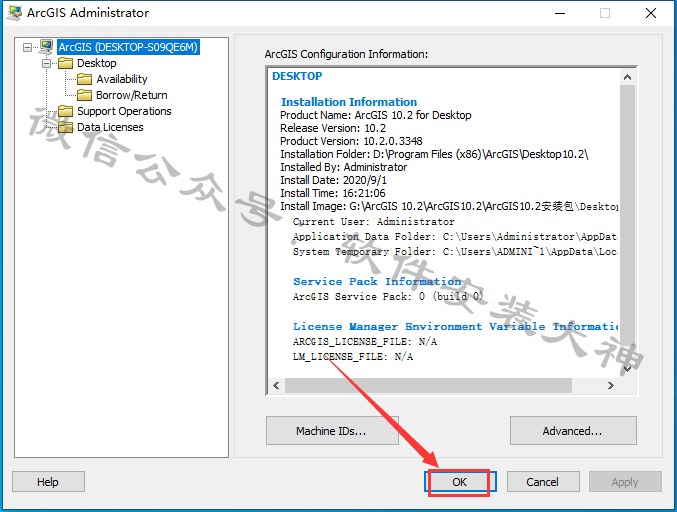Collapse the ArcGIS (DESKTOP-S09QE6M) root node
The width and height of the screenshot is (677, 512).
pos(27,47)
